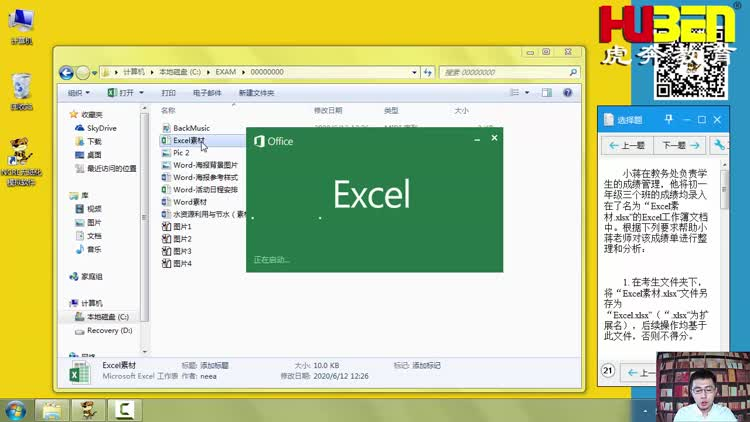
Task: Sort files by the 名称 column header
Action: pyautogui.click(x=168, y=110)
